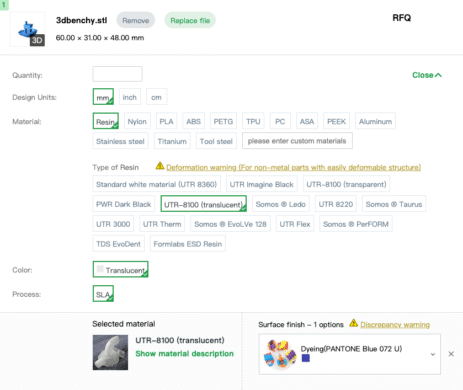Click the 3D badge on model thumbnail

(37, 40)
